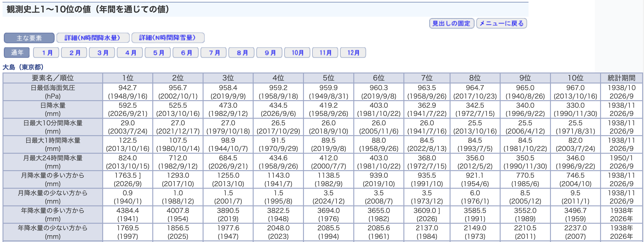The width and height of the screenshot is (644, 242).
Task: Click the 月降水量の少ない方から row label
Action: coord(53,197)
